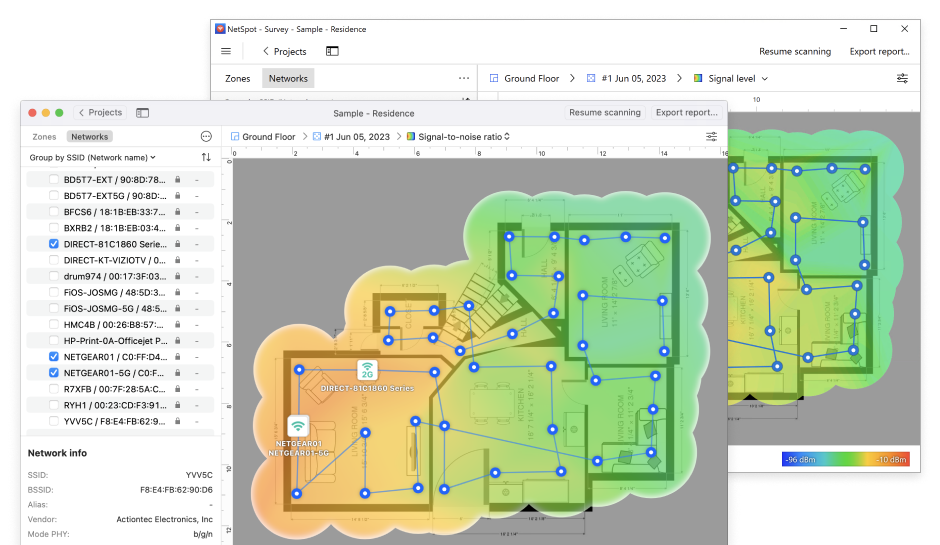This screenshot has width=940, height=545.
Task: Click heatmap icon beside Signal-to-noise ratio
Action: [x=411, y=137]
